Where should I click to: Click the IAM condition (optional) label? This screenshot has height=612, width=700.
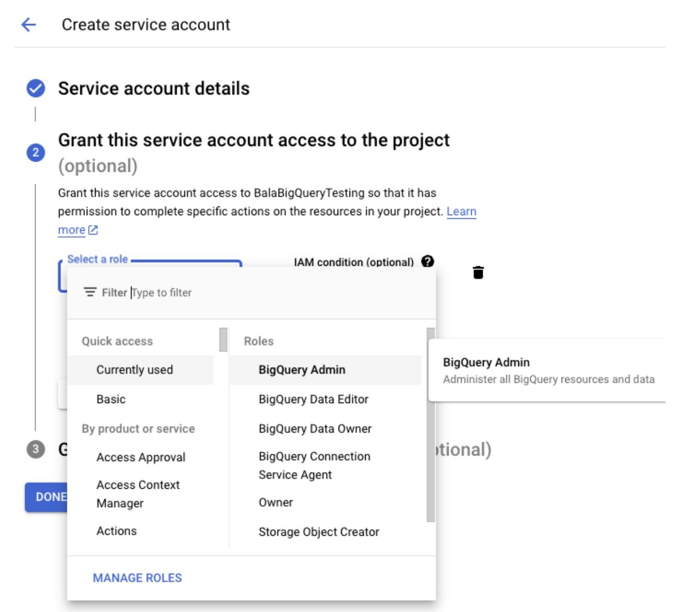354,262
